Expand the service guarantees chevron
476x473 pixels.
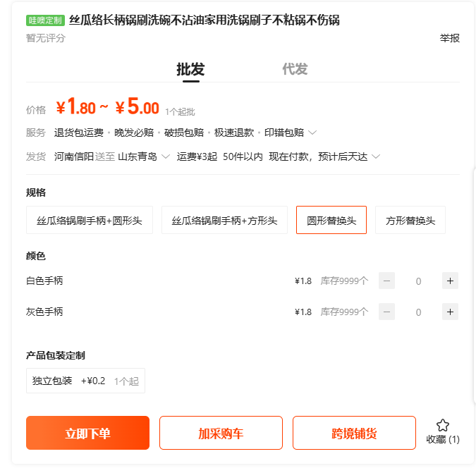tap(312, 133)
